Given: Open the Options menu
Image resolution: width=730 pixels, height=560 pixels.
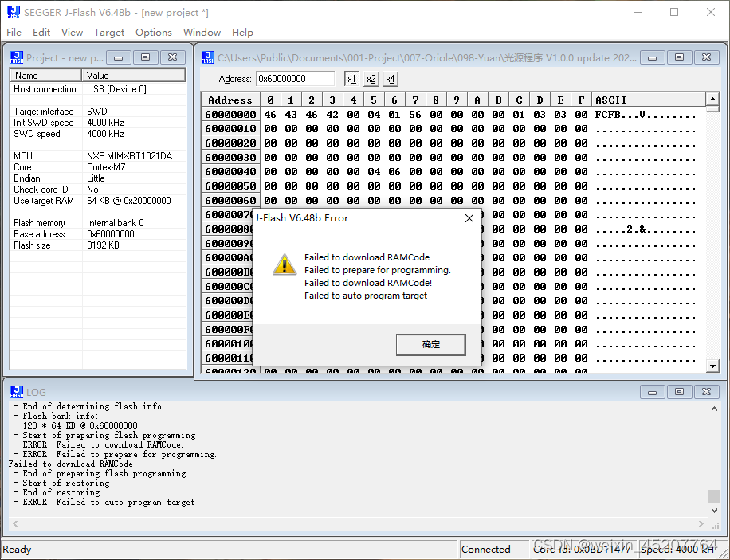Looking at the screenshot, I should (x=154, y=32).
